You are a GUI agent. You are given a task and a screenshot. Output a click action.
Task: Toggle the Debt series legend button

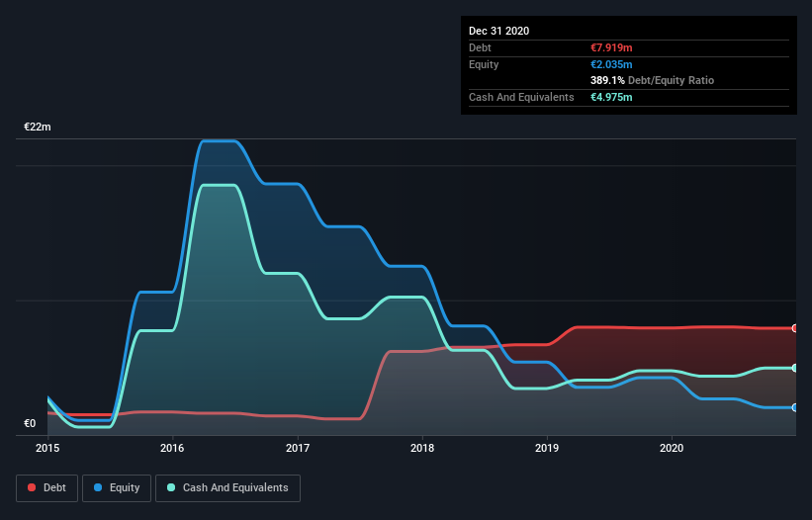pyautogui.click(x=46, y=488)
